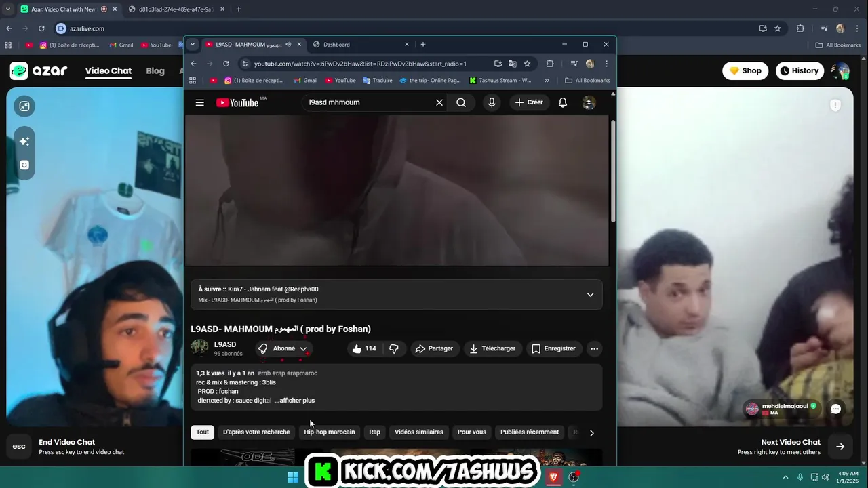This screenshot has height=488, width=868.
Task: Go back in the YouTube window
Action: point(193,64)
